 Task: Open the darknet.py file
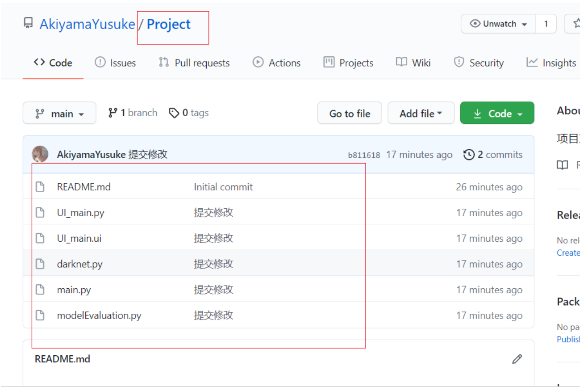point(80,264)
